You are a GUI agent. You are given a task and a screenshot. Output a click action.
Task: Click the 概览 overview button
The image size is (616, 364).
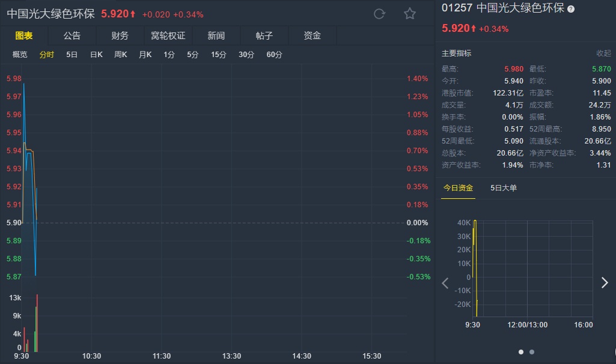20,55
